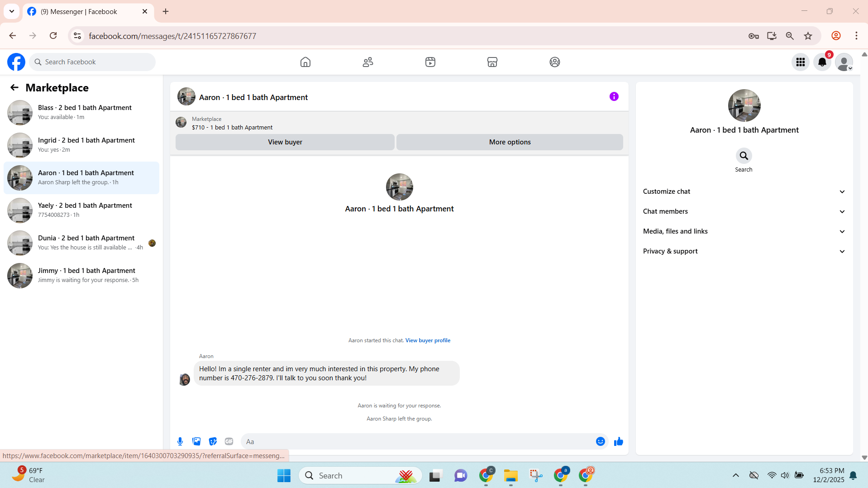Click the conversation header title Aaron
The image size is (868, 488).
click(253, 97)
